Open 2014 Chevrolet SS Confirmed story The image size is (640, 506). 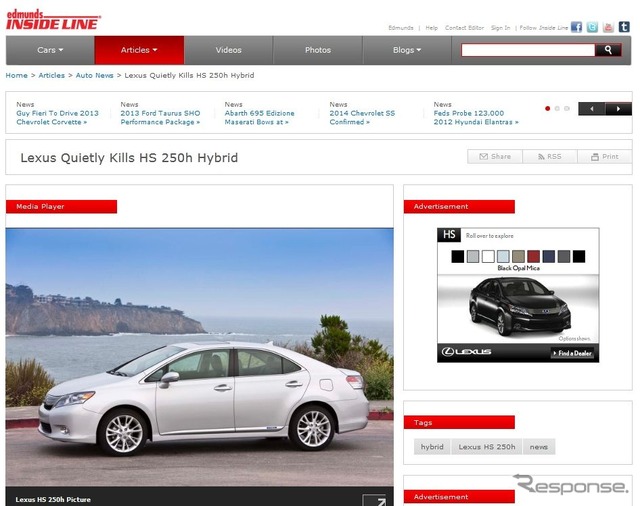click(x=362, y=118)
